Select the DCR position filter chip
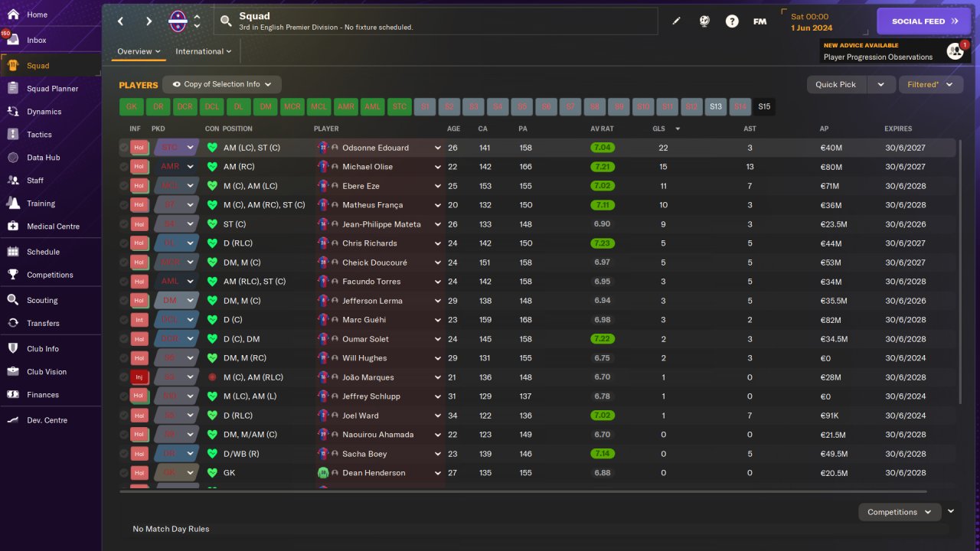This screenshot has width=980, height=551. [185, 106]
